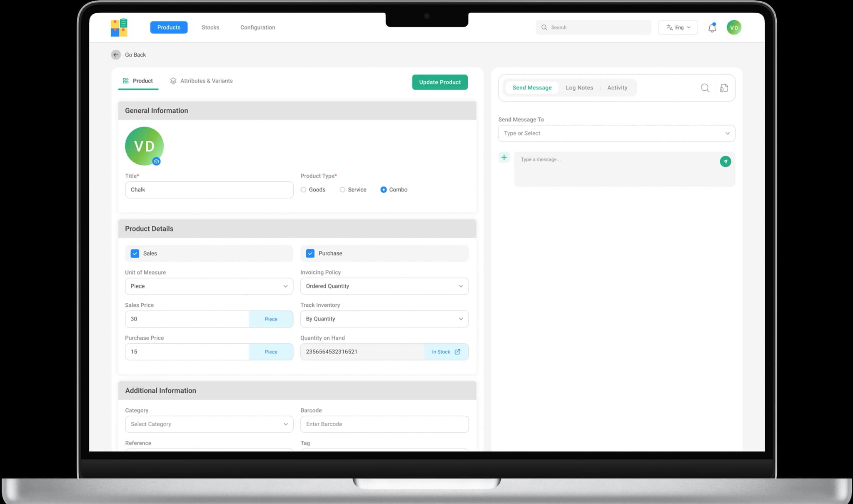Click the document icon next to panel search

click(x=724, y=88)
